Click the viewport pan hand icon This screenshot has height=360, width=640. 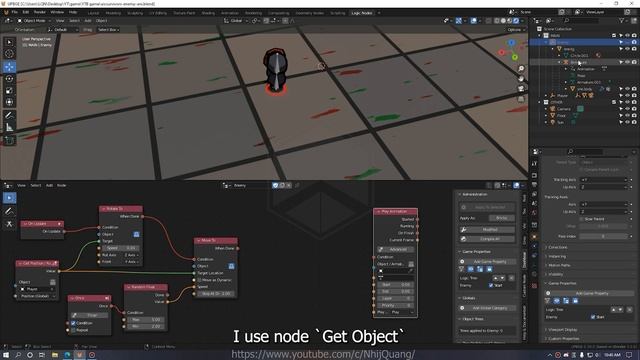pos(521,78)
